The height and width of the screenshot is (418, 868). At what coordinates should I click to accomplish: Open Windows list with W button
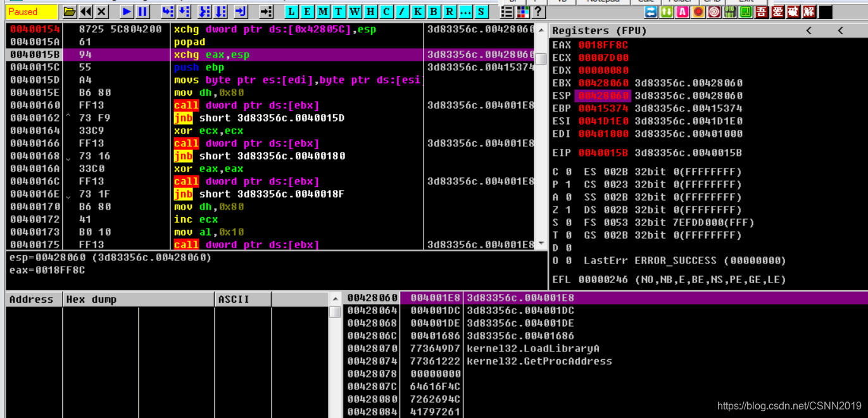click(355, 11)
